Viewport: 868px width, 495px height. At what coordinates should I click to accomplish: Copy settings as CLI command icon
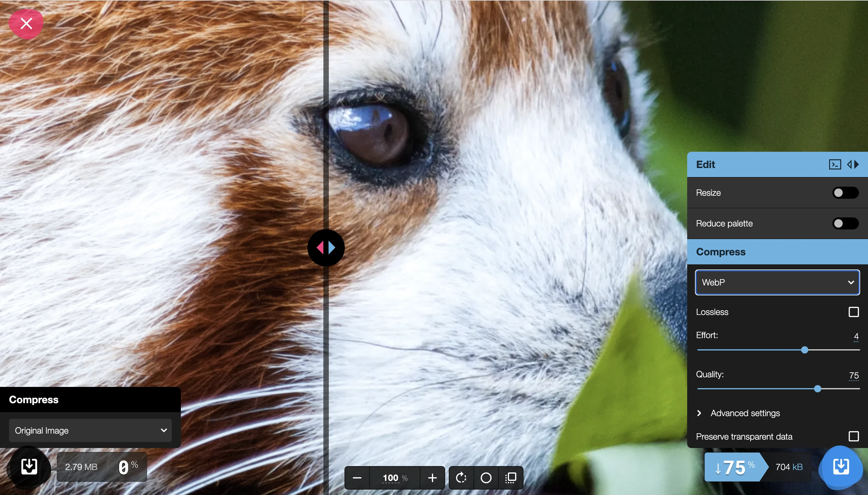pos(835,164)
